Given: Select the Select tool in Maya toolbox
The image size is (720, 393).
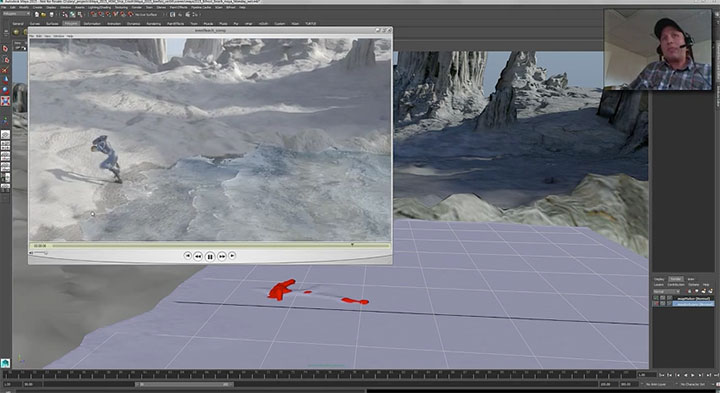Looking at the screenshot, I should (x=5, y=48).
